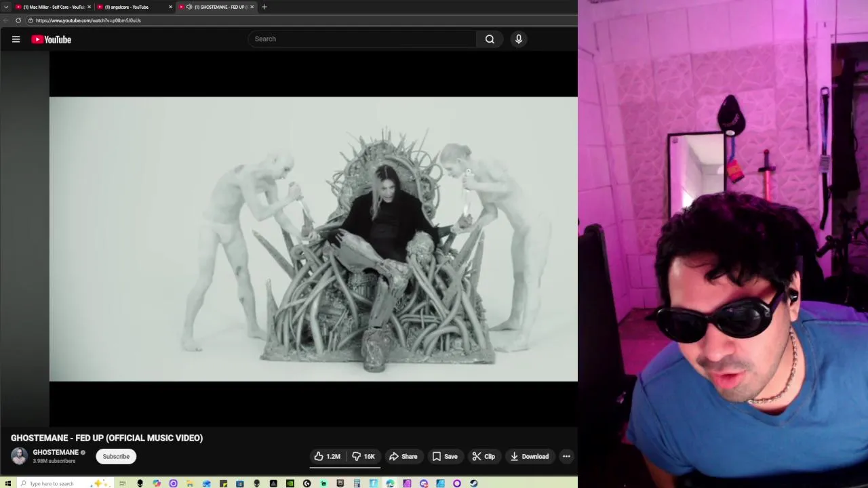
Task: Save the video to a playlist
Action: tap(445, 456)
